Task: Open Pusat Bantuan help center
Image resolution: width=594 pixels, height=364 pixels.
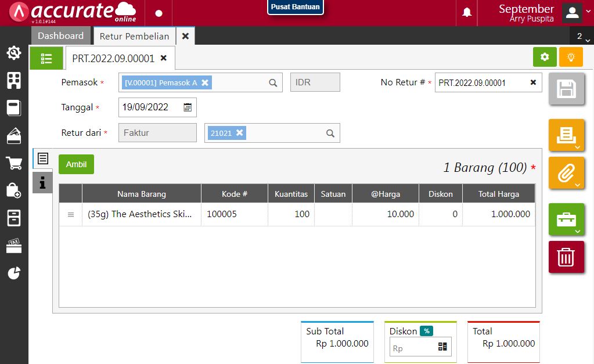Action: point(295,7)
